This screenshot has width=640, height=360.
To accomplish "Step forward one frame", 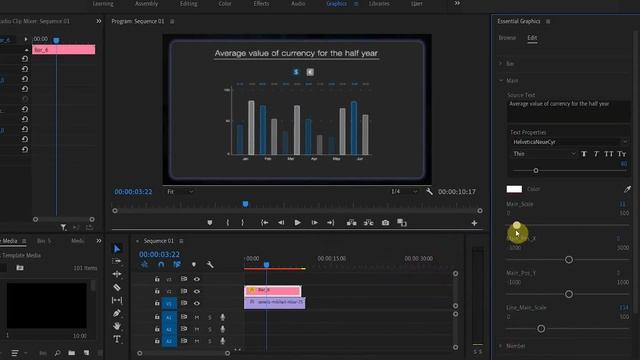I will pos(315,222).
